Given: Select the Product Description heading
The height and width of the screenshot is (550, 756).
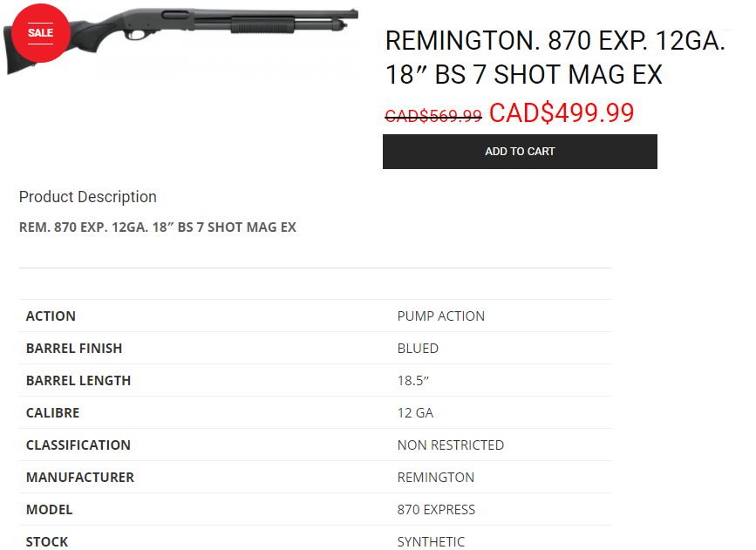Looking at the screenshot, I should click(x=88, y=197).
